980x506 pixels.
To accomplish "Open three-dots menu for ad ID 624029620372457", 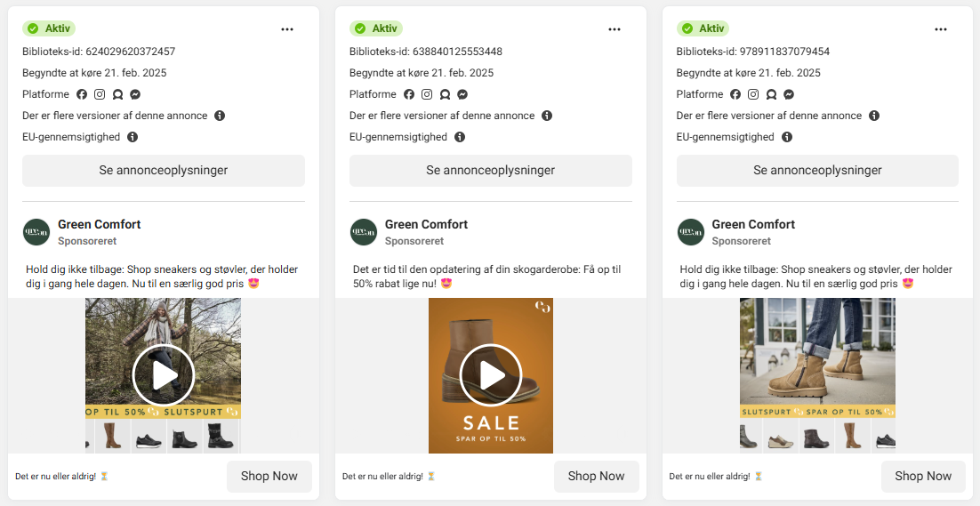I will pyautogui.click(x=287, y=29).
